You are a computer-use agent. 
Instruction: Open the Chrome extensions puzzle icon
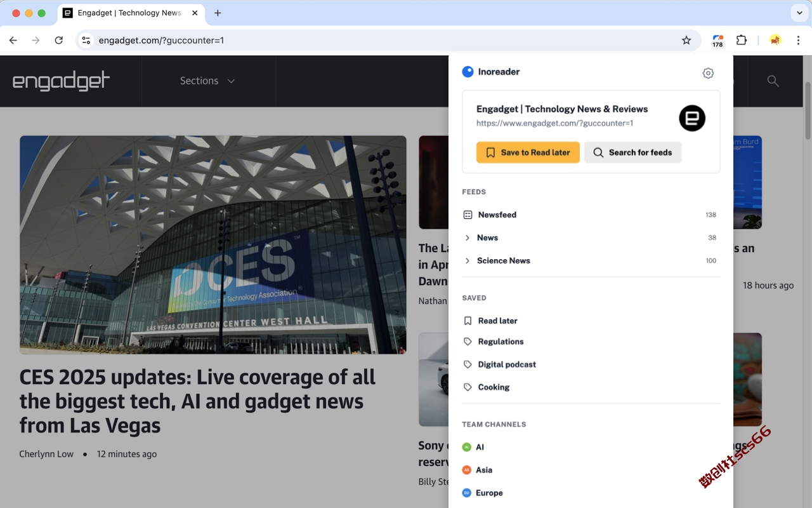[742, 40]
